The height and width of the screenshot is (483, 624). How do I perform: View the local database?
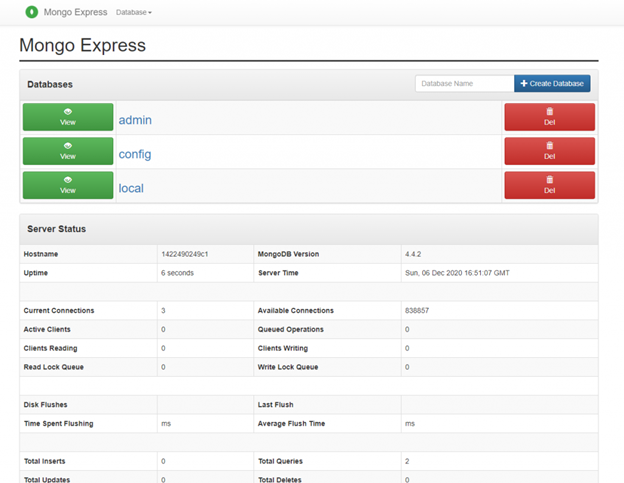click(x=68, y=185)
